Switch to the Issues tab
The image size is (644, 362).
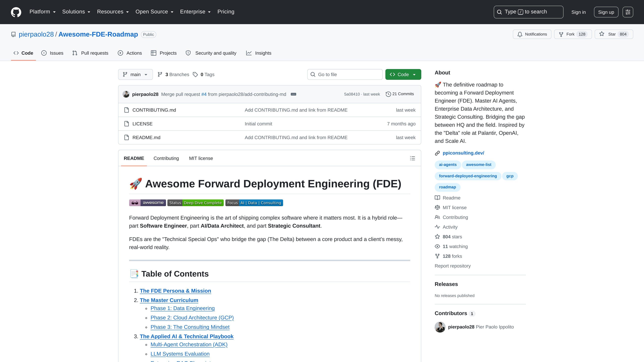pyautogui.click(x=52, y=53)
